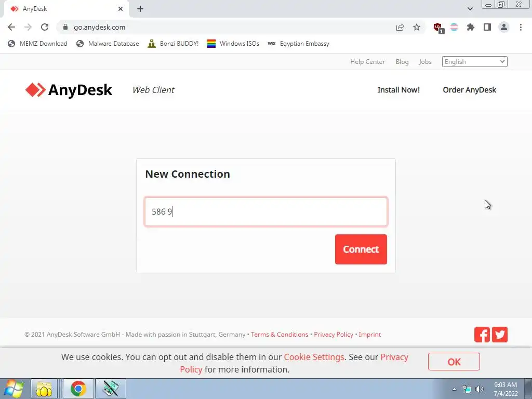Click the Web Client label
The image size is (532, 399).
point(153,90)
